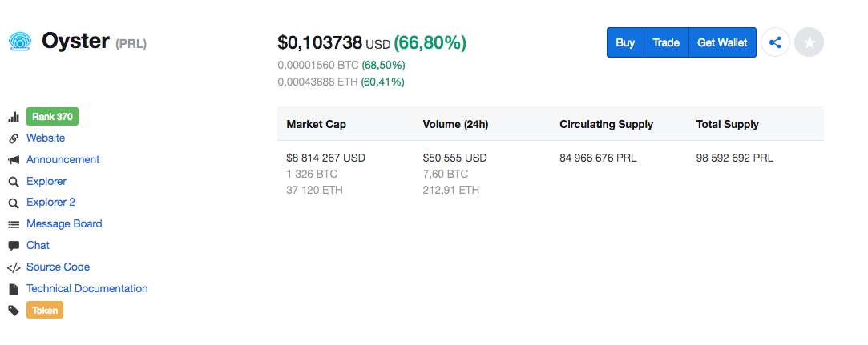Toggle the star watchlist button
This screenshot has height=345, width=868.
coord(809,42)
